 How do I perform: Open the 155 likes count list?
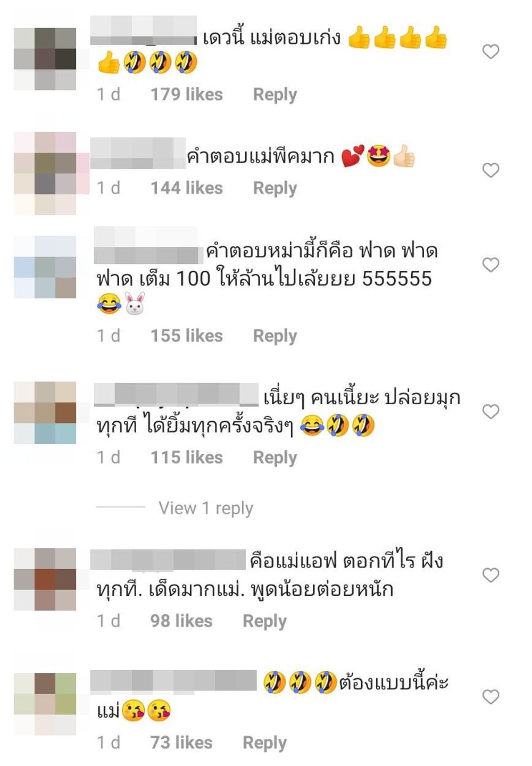(187, 336)
